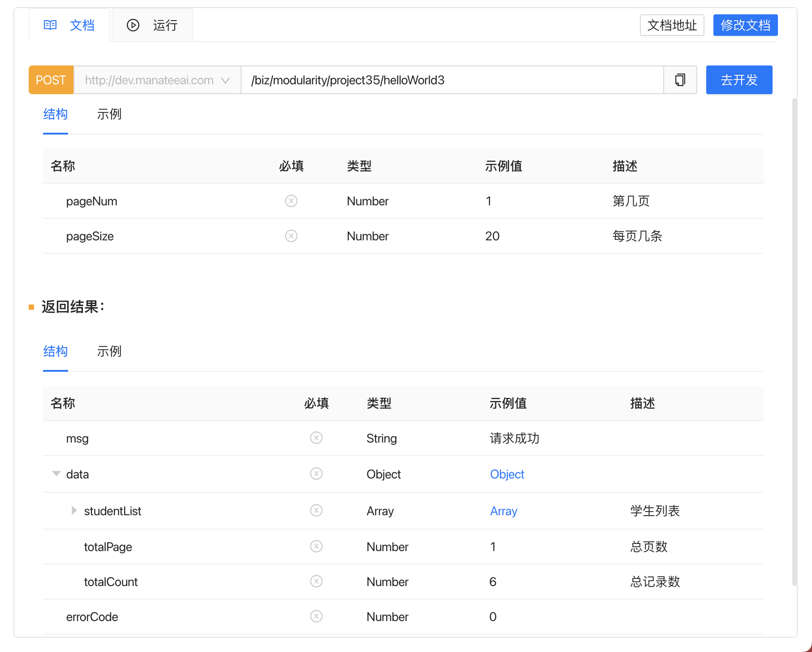
Task: Click example value 20 in pageSize row
Action: click(492, 236)
